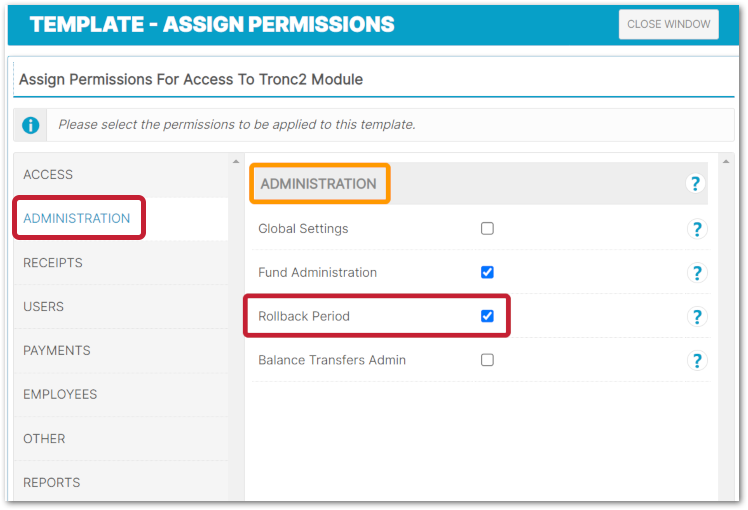Image resolution: width=748 pixels, height=510 pixels.
Task: Switch to Payments category
Action: click(x=57, y=350)
